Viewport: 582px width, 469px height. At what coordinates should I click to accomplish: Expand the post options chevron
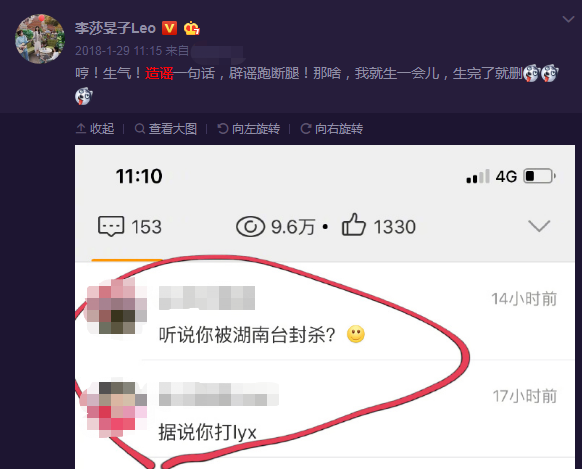568,19
